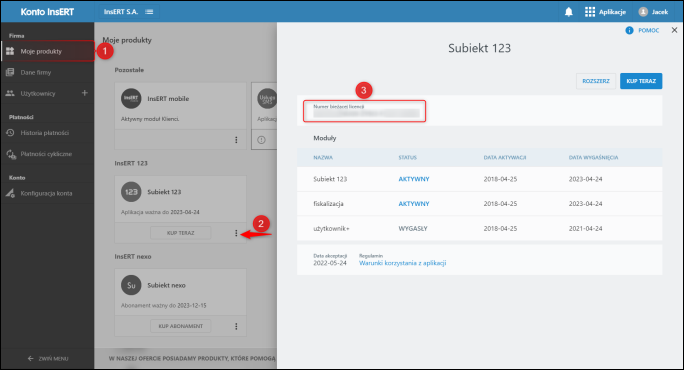
Task: Collapse the sidebar with Zwiń menu
Action: [x=48, y=359]
